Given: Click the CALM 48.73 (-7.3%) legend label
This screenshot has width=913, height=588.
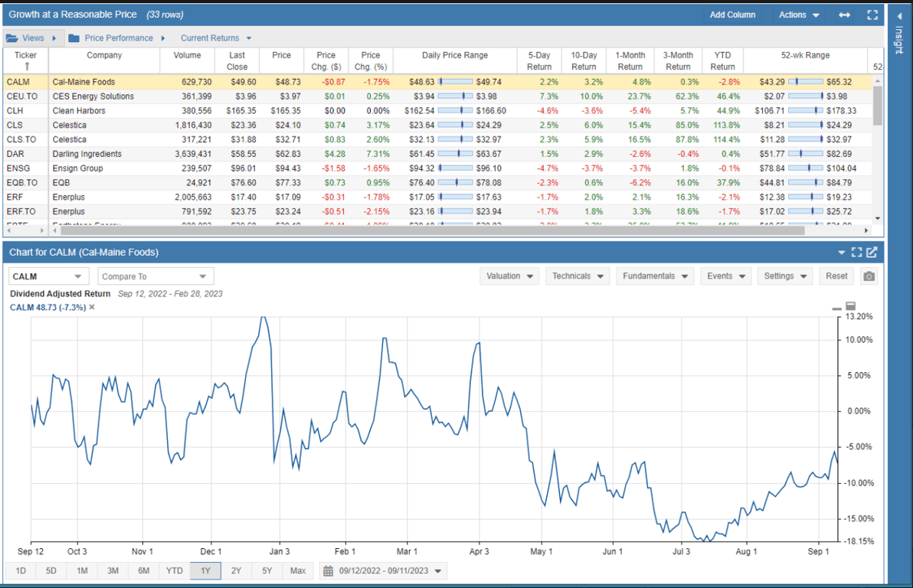Looking at the screenshot, I should 47,307.
